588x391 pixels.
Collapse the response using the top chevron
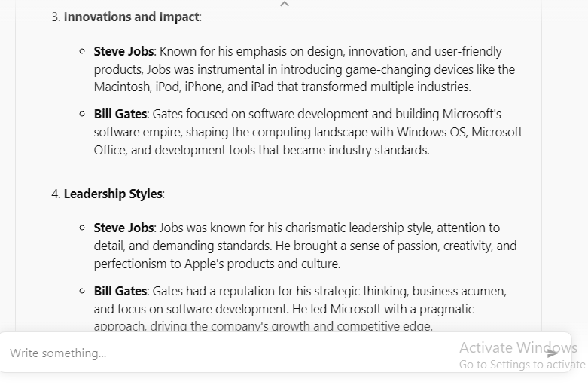[x=285, y=4]
